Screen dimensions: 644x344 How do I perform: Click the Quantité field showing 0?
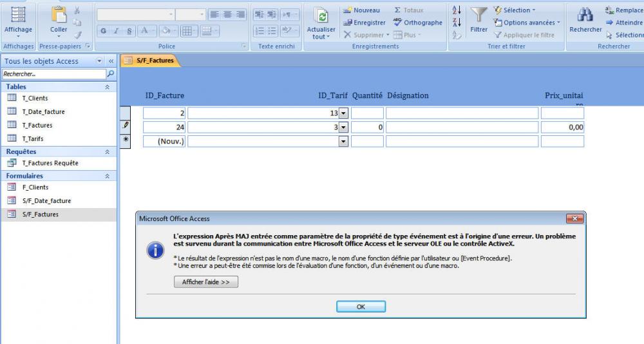367,128
